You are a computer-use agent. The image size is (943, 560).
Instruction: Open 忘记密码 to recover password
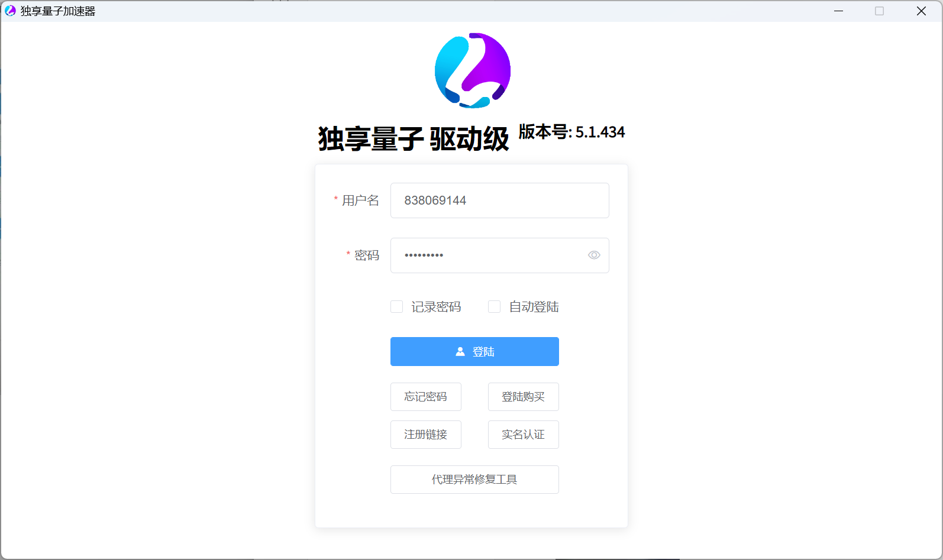[x=426, y=397]
